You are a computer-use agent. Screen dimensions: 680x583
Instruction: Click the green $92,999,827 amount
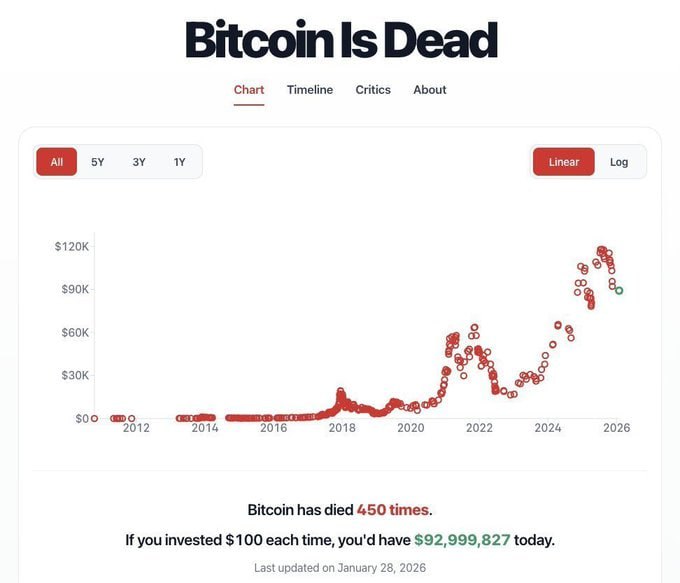click(x=462, y=540)
